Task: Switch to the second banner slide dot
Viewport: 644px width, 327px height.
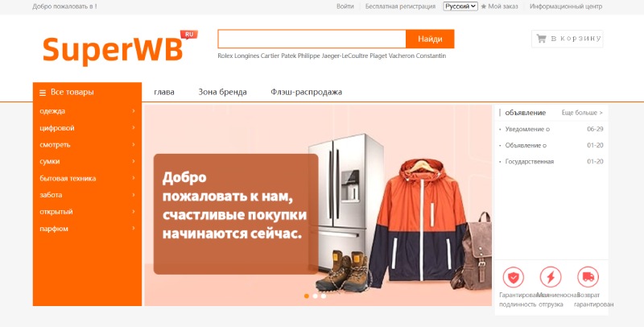Action: click(315, 296)
